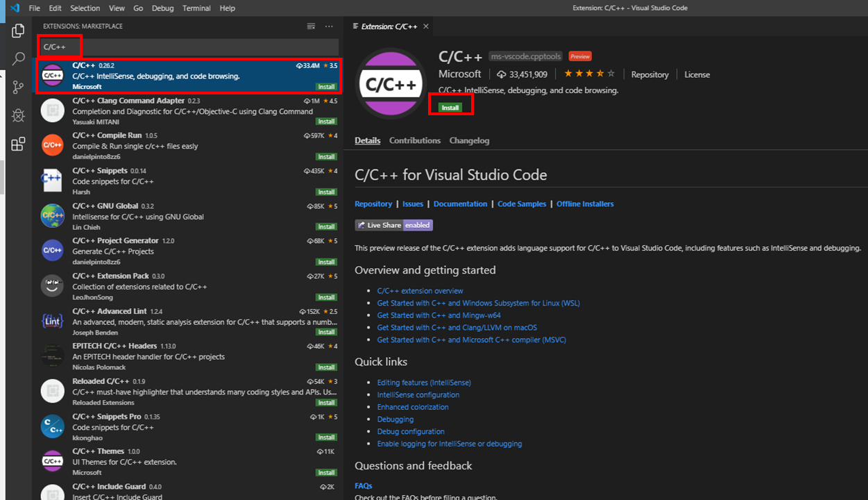The width and height of the screenshot is (868, 500).
Task: Open the Help menu
Action: (x=227, y=8)
